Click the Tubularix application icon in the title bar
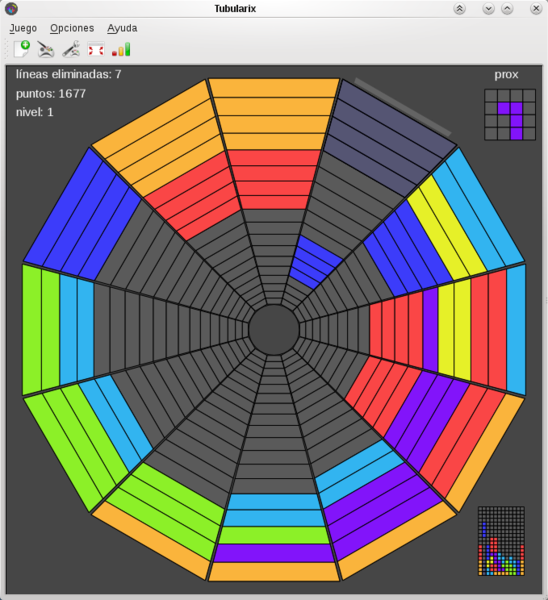 click(11, 8)
